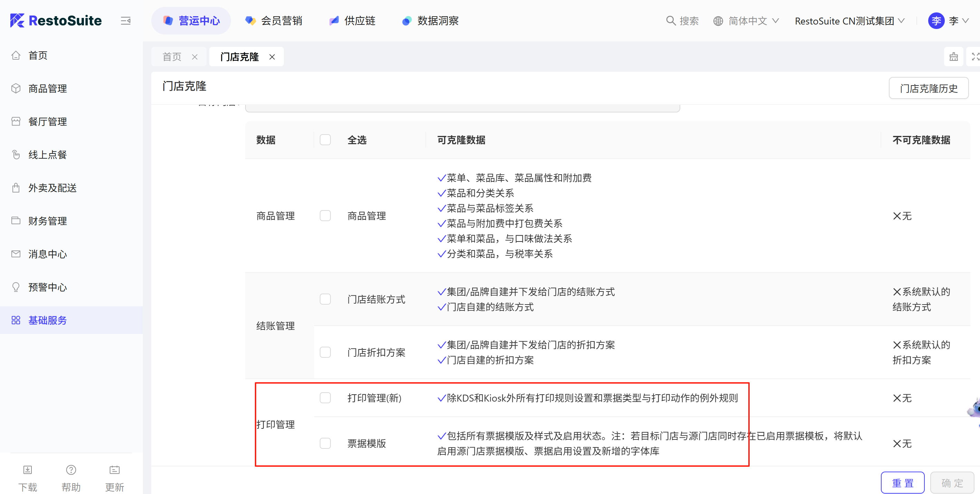Click the 菜品和分类关系 text
The width and height of the screenshot is (980, 494).
pyautogui.click(x=480, y=193)
